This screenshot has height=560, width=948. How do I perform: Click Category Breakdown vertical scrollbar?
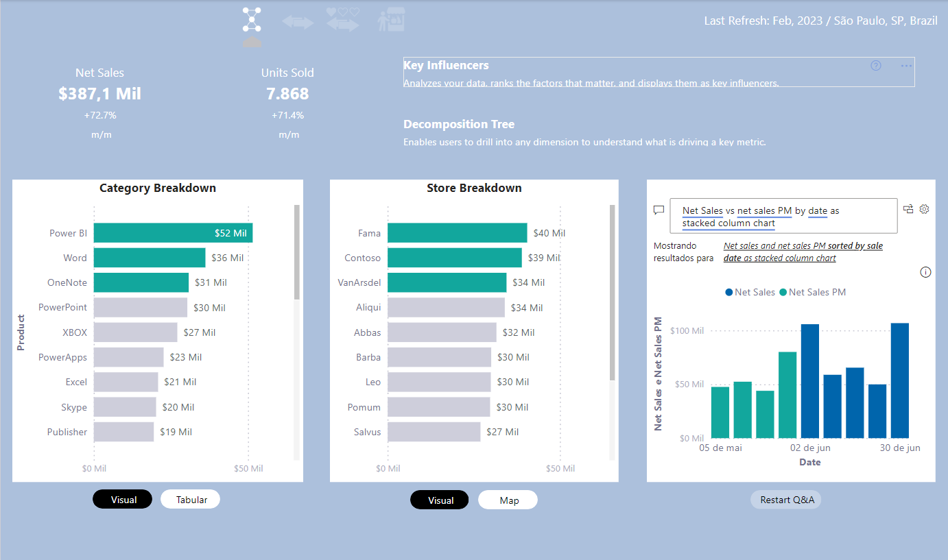(297, 252)
